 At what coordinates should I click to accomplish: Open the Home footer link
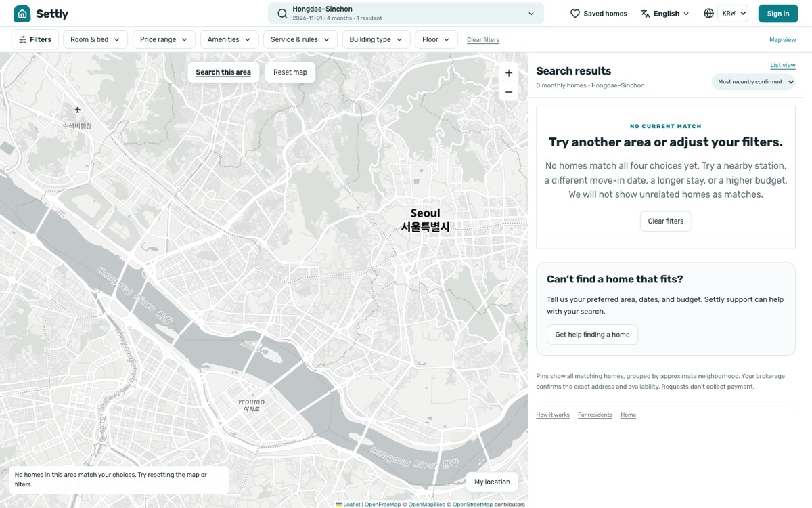point(629,415)
